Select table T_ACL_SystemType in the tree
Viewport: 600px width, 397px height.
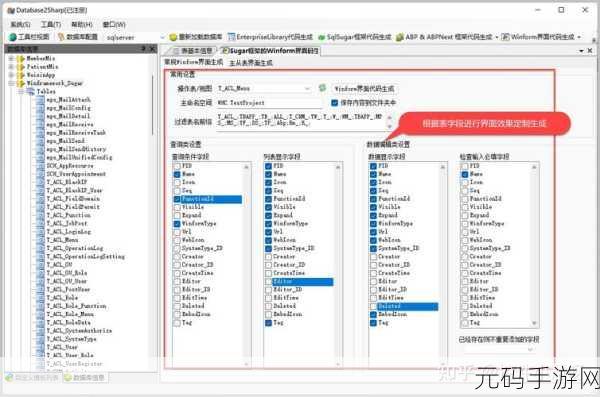tap(71, 339)
